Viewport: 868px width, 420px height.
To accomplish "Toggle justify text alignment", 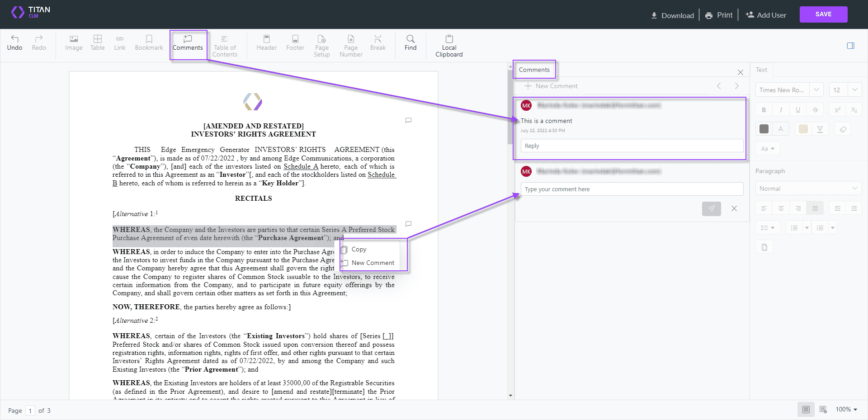I will coord(815,208).
